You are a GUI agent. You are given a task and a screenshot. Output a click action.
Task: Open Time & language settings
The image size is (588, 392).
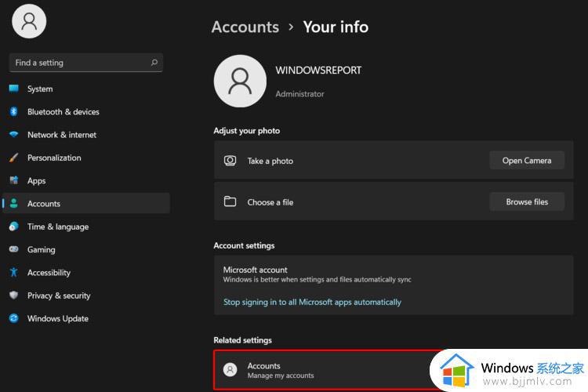pos(86,227)
